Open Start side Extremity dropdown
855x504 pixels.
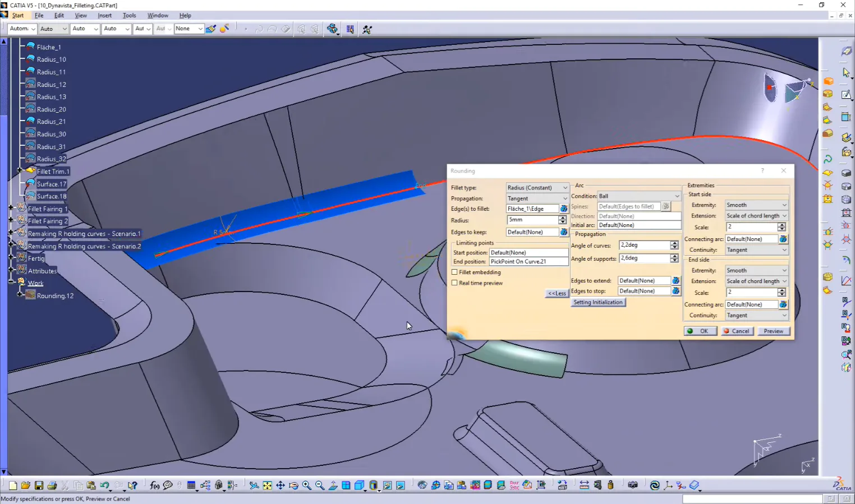click(x=756, y=205)
